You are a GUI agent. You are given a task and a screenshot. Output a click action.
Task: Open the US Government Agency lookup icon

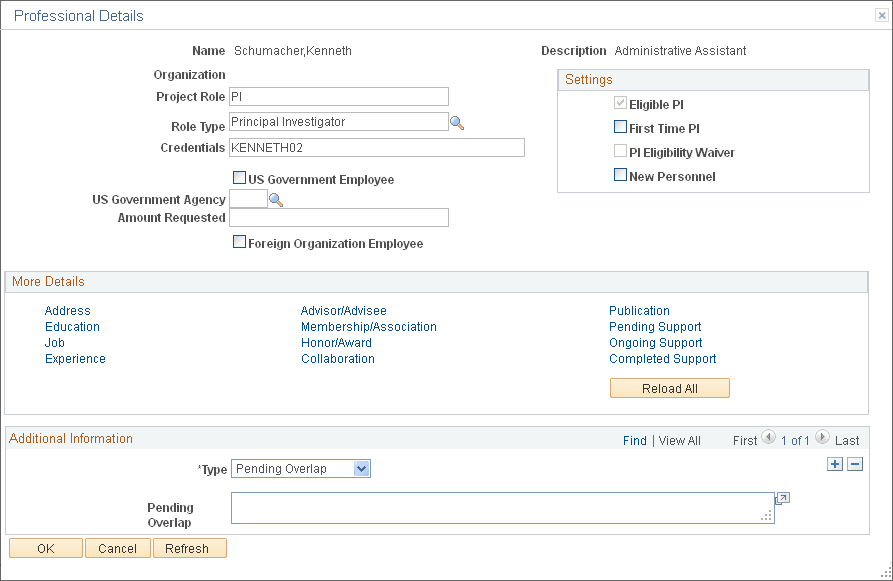[x=274, y=199]
